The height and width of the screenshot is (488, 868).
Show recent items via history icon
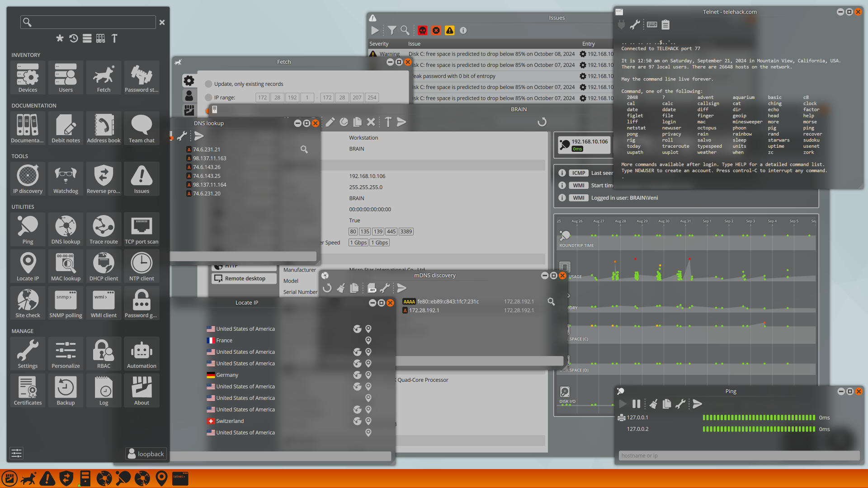73,38
